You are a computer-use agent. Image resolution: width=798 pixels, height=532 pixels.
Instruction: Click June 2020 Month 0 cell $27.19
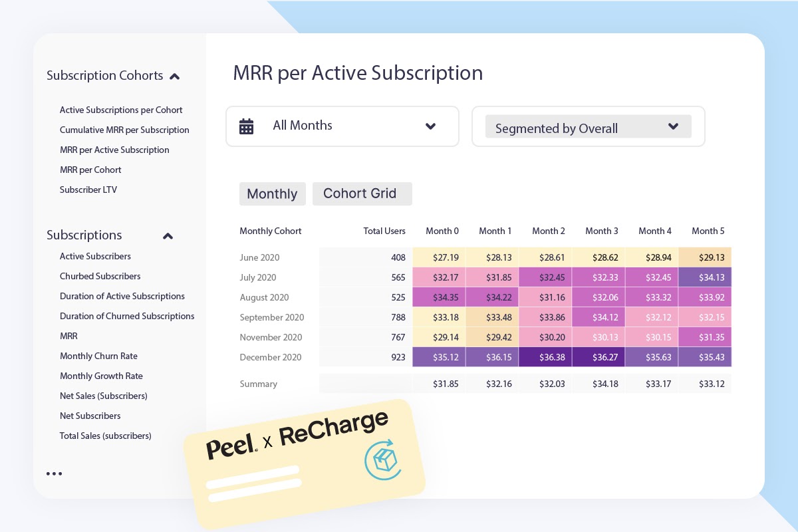click(x=442, y=257)
